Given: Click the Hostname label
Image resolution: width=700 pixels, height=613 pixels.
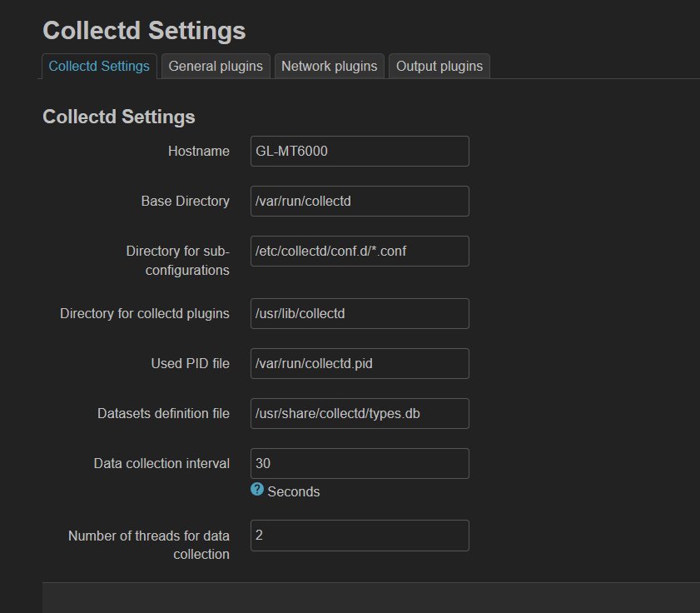Looking at the screenshot, I should [199, 151].
